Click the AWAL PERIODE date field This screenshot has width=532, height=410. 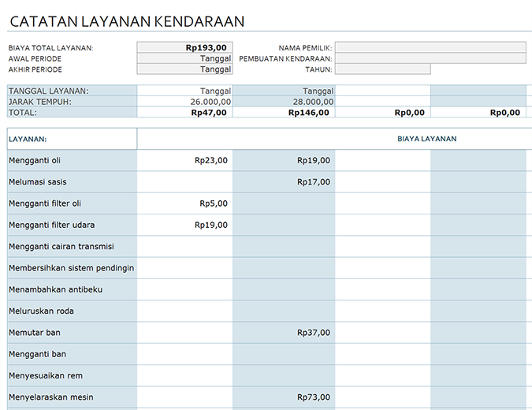click(x=185, y=58)
